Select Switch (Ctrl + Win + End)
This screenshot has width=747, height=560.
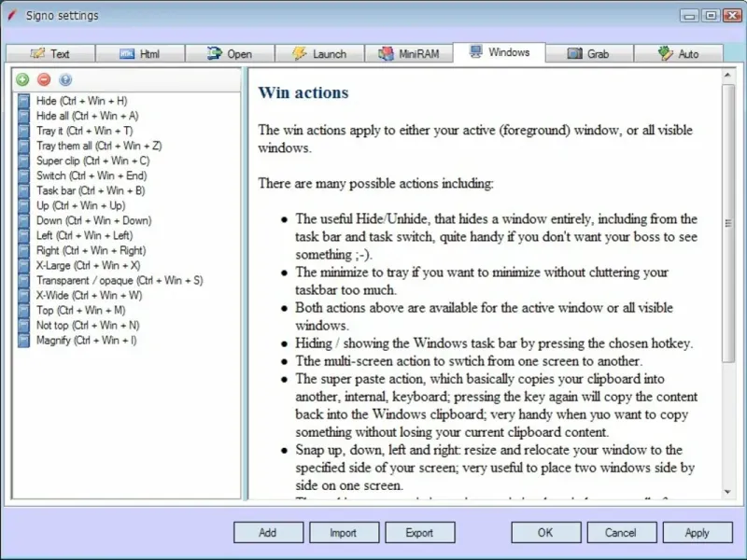92,175
